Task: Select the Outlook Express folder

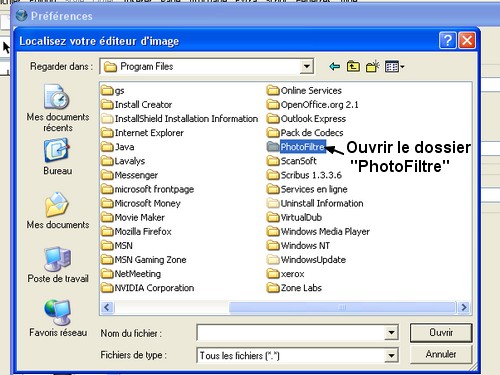Action: [307, 119]
